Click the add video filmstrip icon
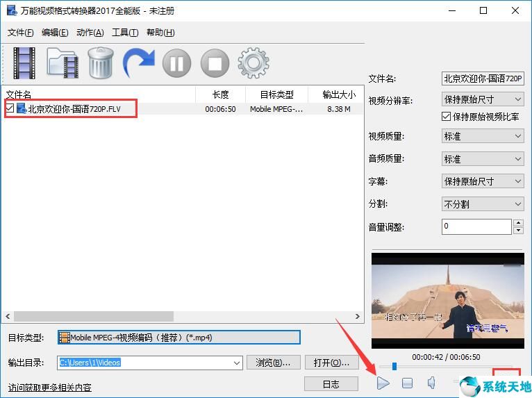 tap(24, 63)
